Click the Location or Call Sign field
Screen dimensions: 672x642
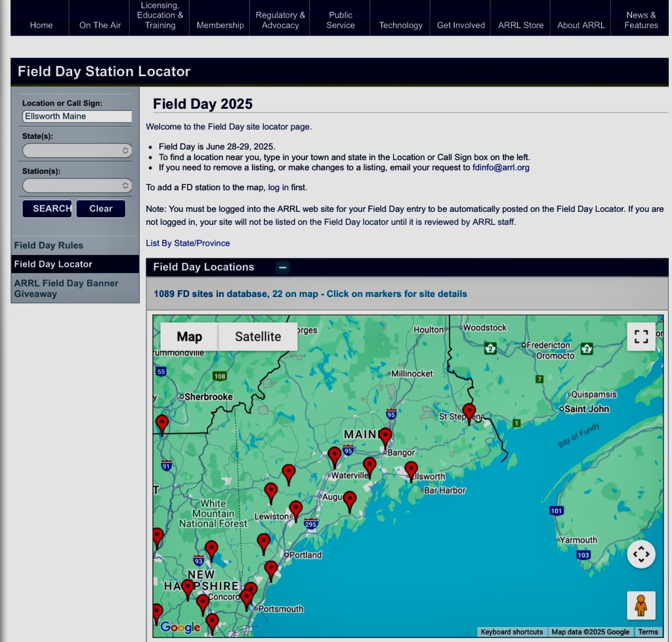(x=77, y=116)
